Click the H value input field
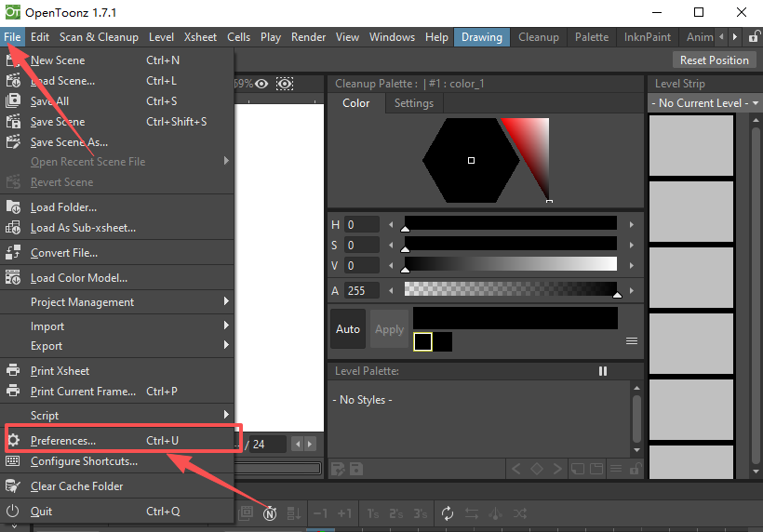Screen dimensions: 763x532 (362, 225)
